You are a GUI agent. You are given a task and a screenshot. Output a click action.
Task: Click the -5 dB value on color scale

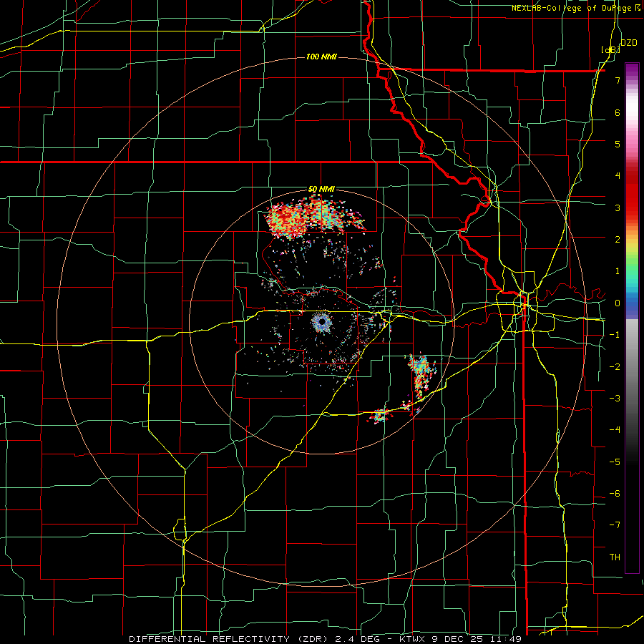615,462
